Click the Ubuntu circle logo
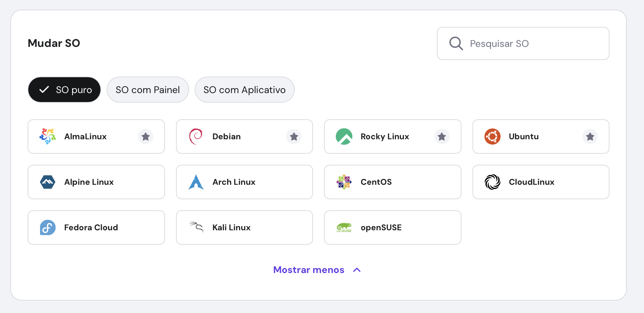The width and height of the screenshot is (644, 313). click(x=492, y=137)
